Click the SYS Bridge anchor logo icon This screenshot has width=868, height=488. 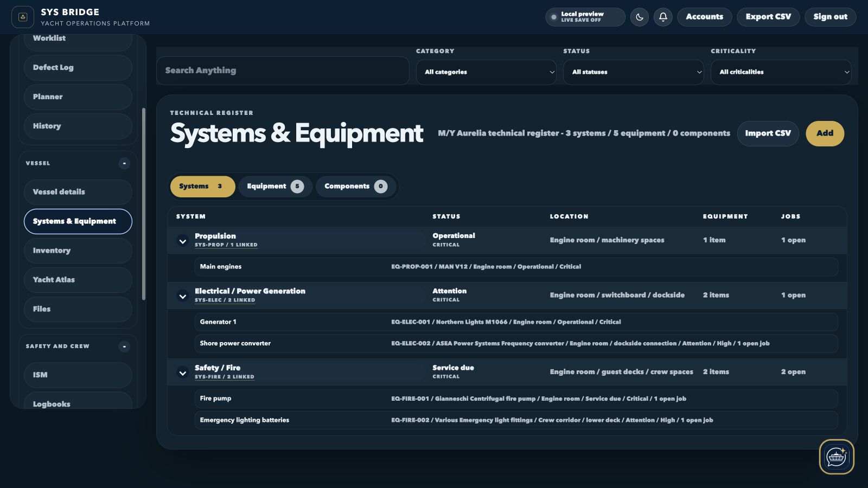[23, 17]
